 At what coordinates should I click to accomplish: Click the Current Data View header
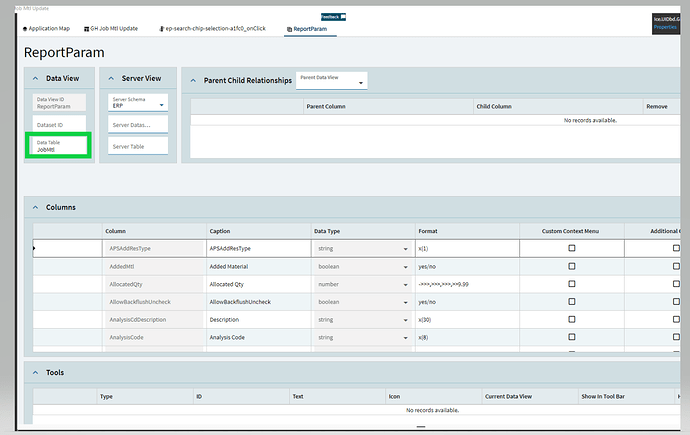[x=530, y=396]
